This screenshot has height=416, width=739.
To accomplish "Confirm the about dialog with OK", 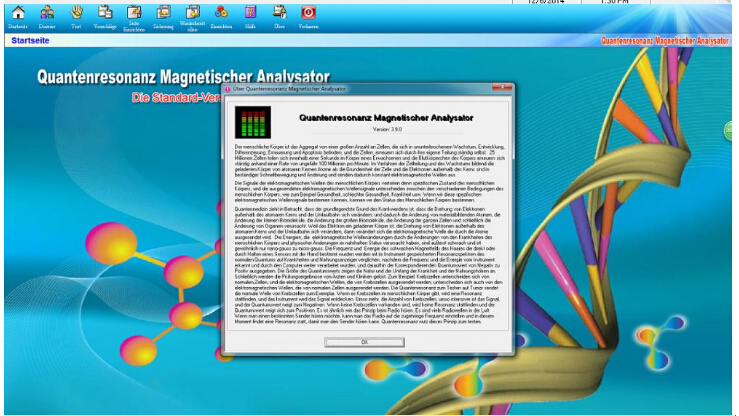I will coord(364,342).
